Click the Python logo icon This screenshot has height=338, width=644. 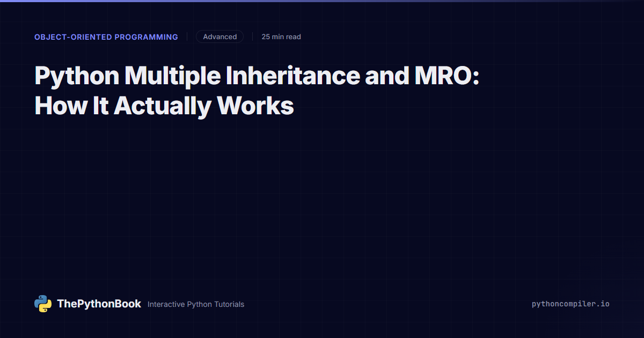43,304
